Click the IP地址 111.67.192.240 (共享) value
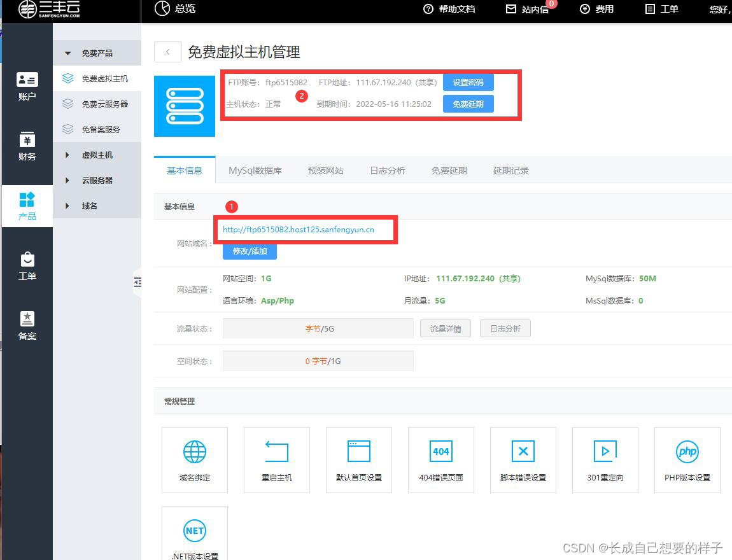 pos(478,278)
